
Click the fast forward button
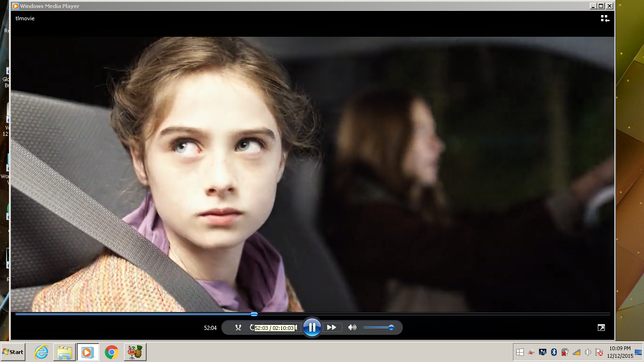click(331, 328)
